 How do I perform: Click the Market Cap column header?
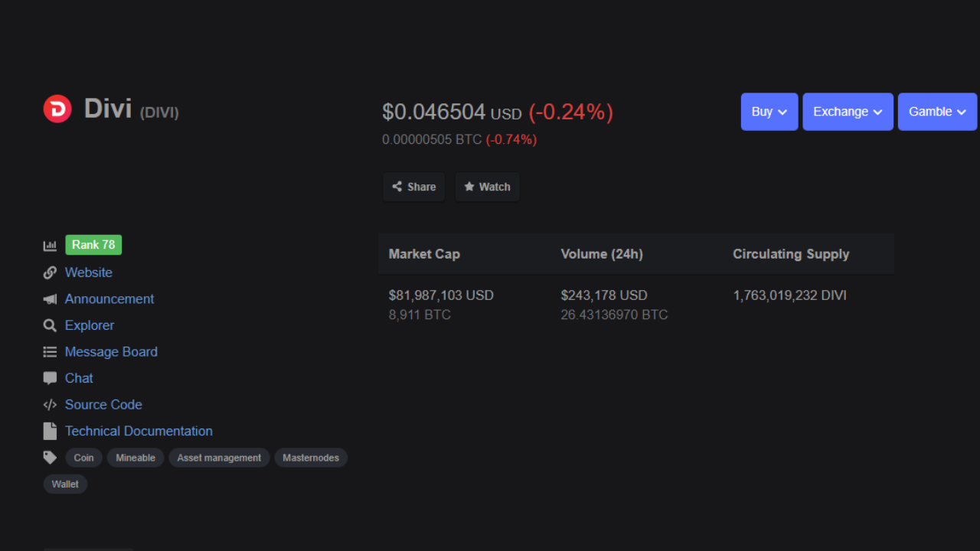tap(424, 254)
